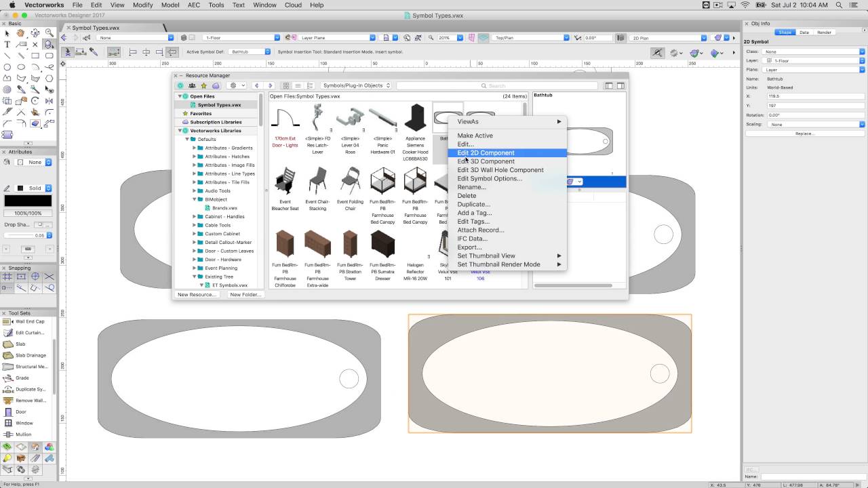Image resolution: width=868 pixels, height=488 pixels.
Task: Toggle Snap to Object in Snapping palette
Action: tap(21, 277)
